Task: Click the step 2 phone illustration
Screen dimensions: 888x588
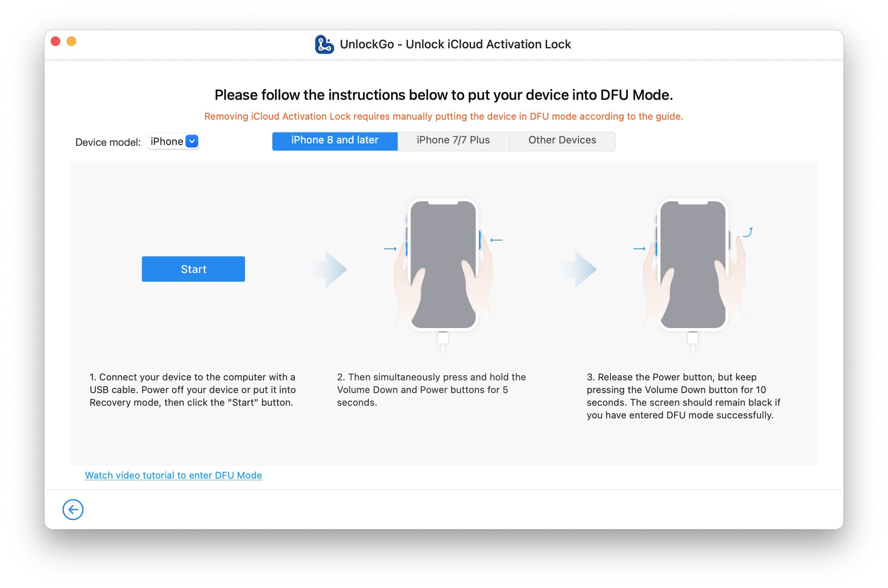Action: point(443,265)
